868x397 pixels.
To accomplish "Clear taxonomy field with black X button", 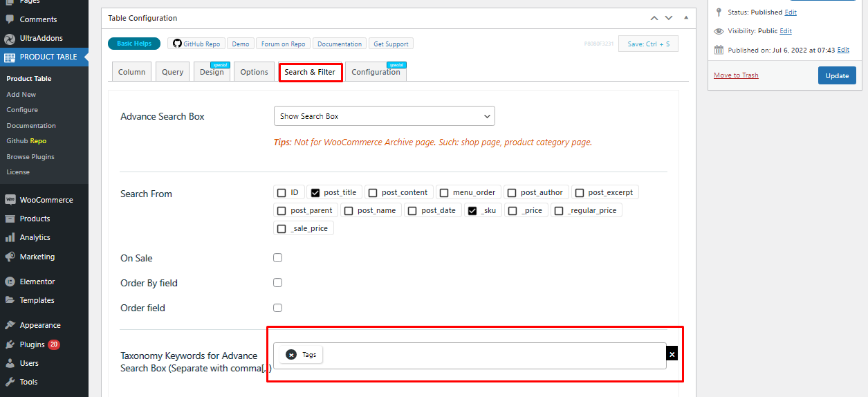I will (x=672, y=353).
